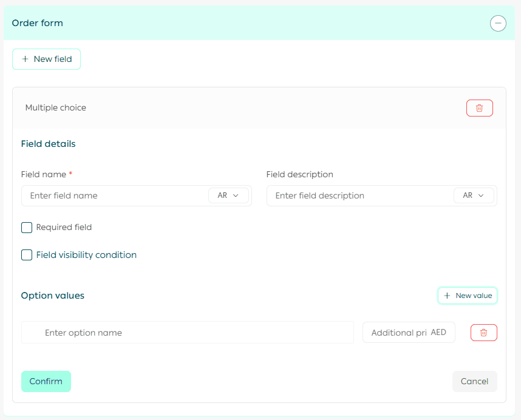The width and height of the screenshot is (521, 420).
Task: Tick the Field visibility condition checkbox
Action: click(27, 255)
